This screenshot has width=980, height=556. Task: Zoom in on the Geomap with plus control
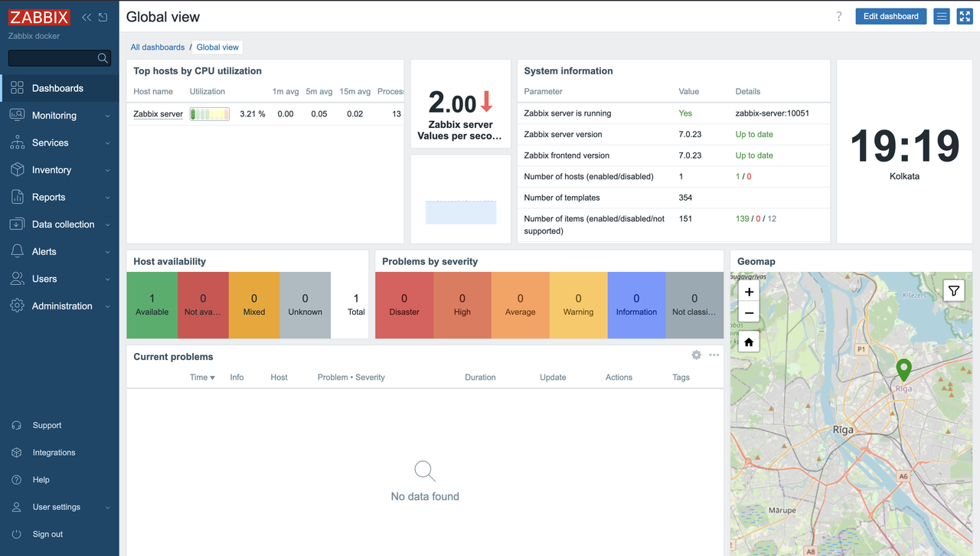pyautogui.click(x=748, y=292)
